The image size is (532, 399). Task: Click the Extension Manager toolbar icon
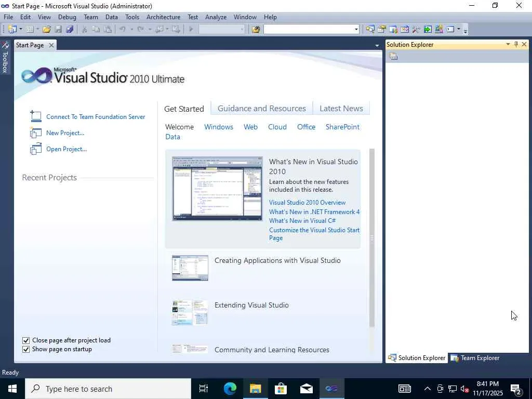pos(438,29)
